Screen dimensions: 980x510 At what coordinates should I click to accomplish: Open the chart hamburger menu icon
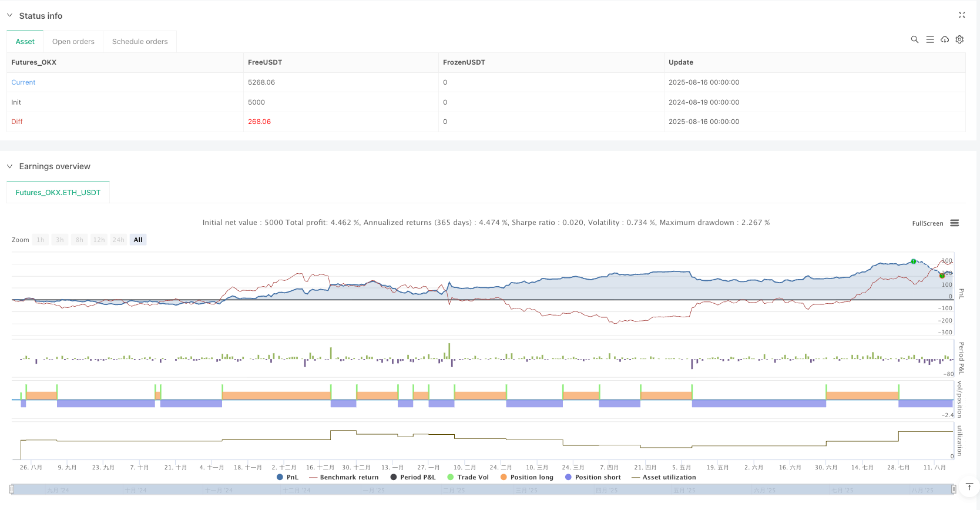[954, 223]
